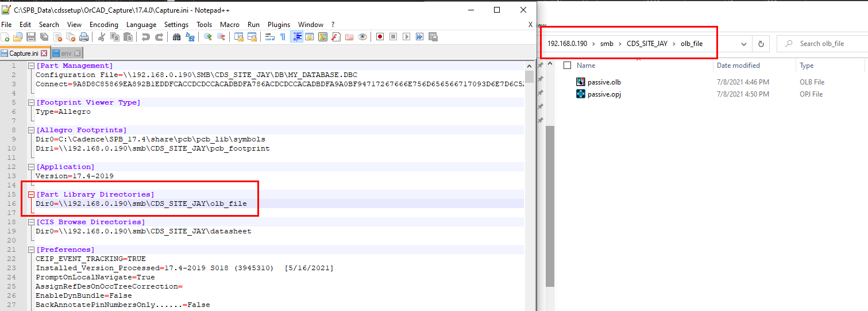Image resolution: width=868 pixels, height=311 pixels.
Task: Open the Macro menu
Action: click(x=230, y=25)
